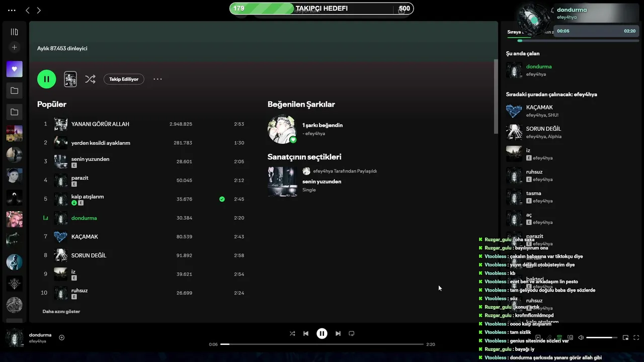
Task: Click the now playing dondurma title in queue
Action: (539, 66)
